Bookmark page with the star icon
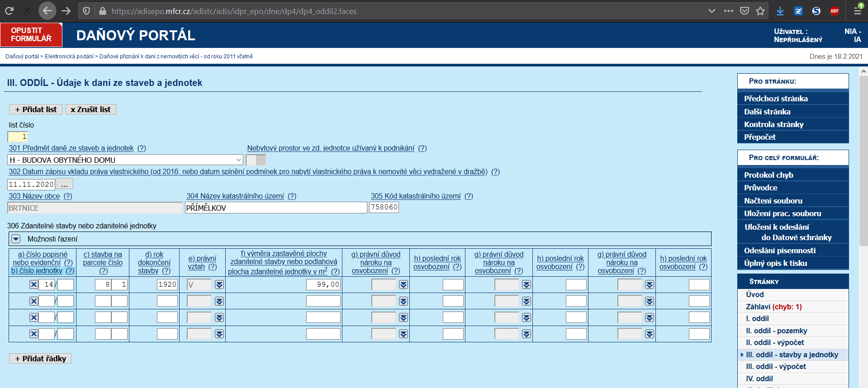Screen dimensions: 868x388 (760, 11)
